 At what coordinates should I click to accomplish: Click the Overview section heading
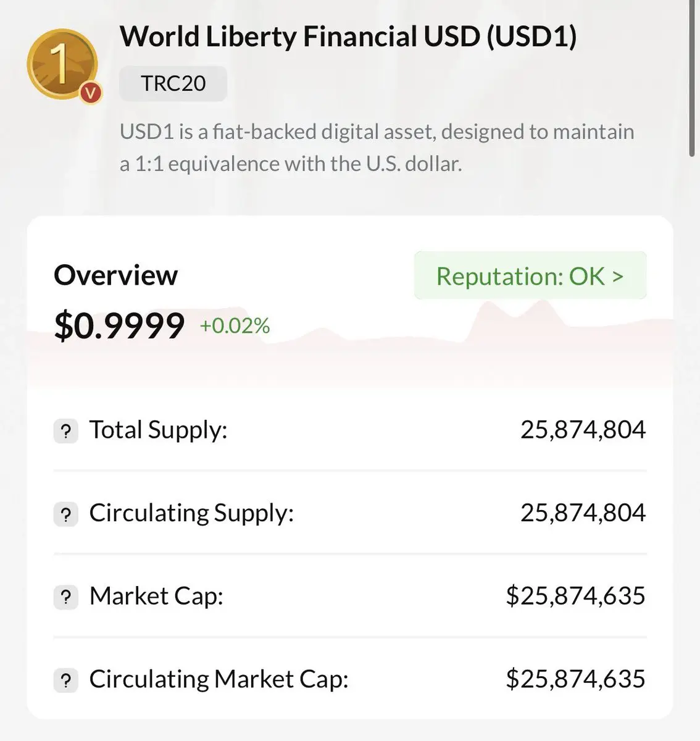(x=115, y=275)
